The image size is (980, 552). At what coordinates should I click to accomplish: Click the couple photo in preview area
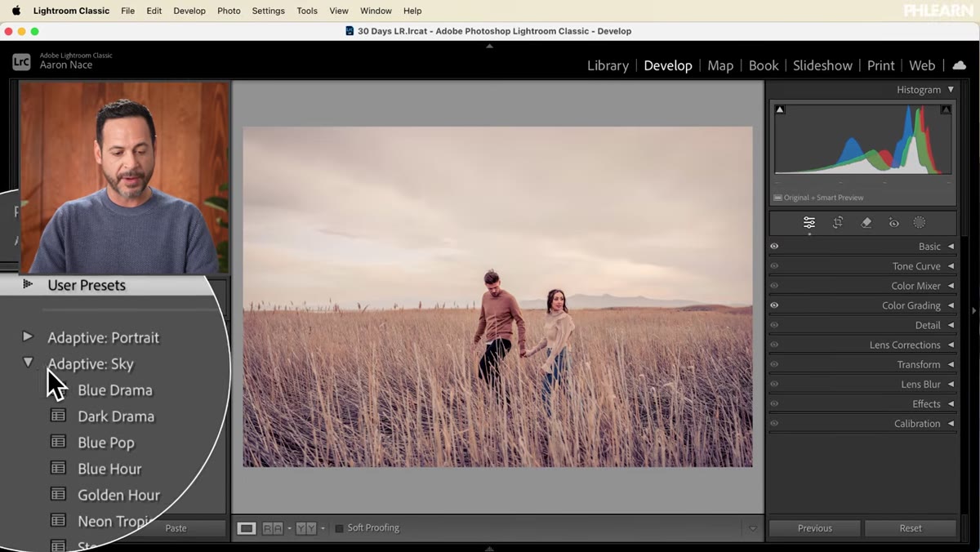(497, 296)
